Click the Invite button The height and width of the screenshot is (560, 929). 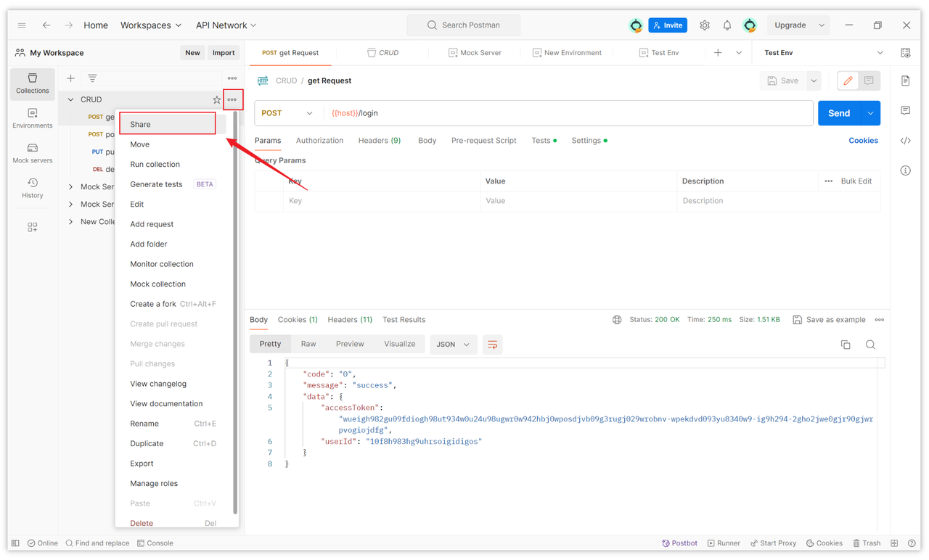click(668, 25)
